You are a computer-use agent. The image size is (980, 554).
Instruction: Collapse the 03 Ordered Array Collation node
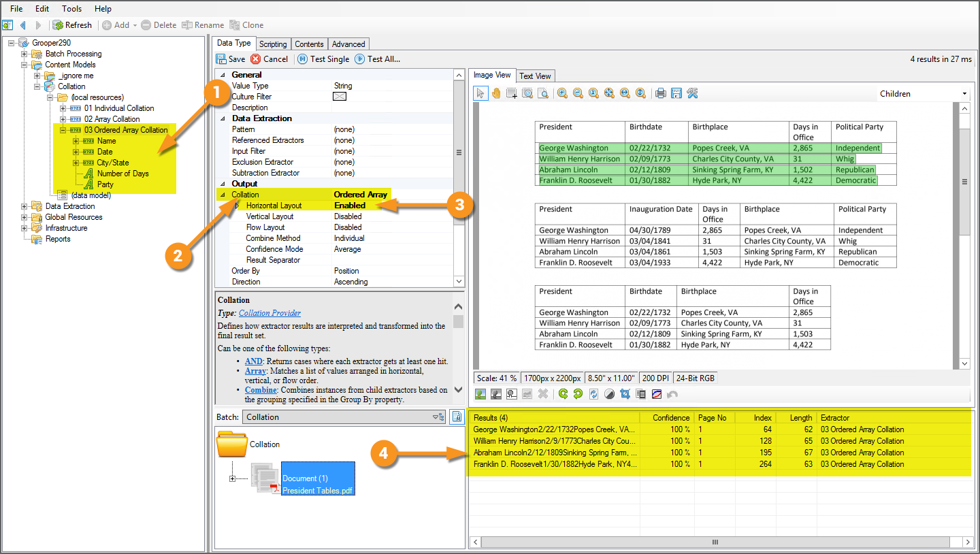tap(63, 130)
